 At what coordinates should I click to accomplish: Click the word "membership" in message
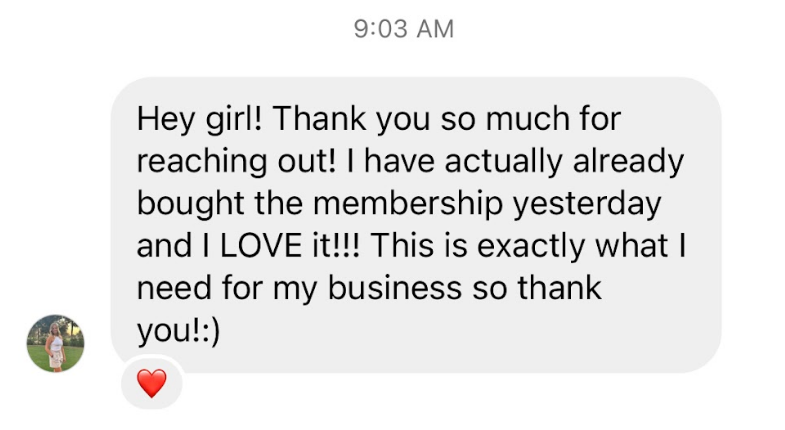coord(389,204)
